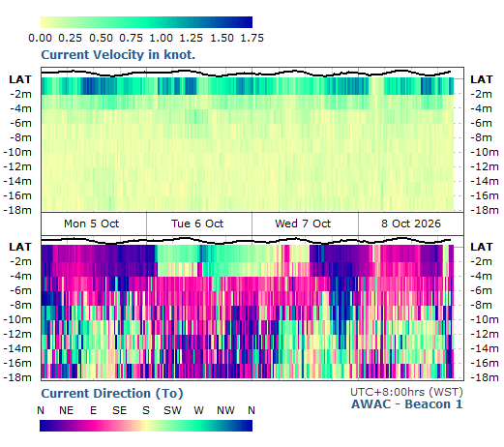Select the 1.50 velocity legend value
This screenshot has width=504, height=447.
(x=222, y=38)
